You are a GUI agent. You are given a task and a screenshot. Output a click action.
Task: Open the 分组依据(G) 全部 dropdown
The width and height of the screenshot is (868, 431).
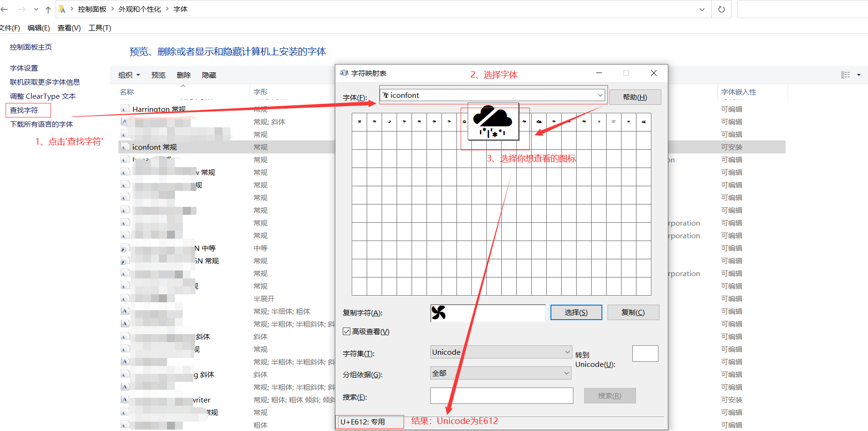[501, 373]
